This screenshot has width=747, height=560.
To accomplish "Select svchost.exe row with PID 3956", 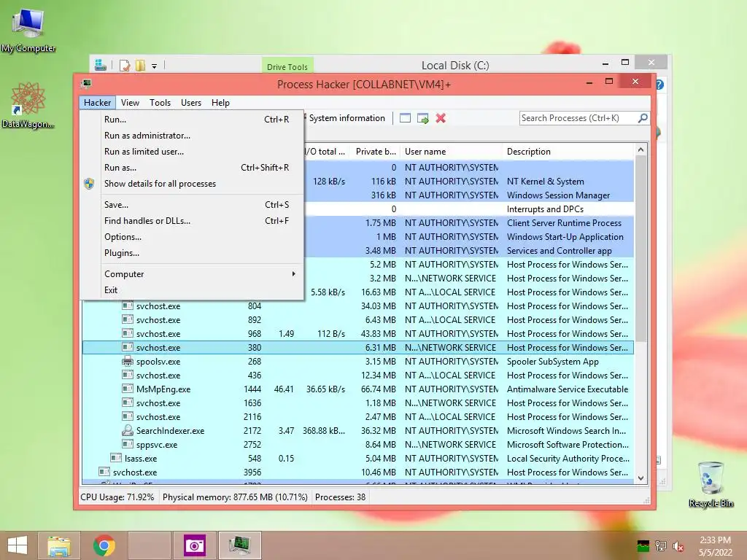I will 358,472.
